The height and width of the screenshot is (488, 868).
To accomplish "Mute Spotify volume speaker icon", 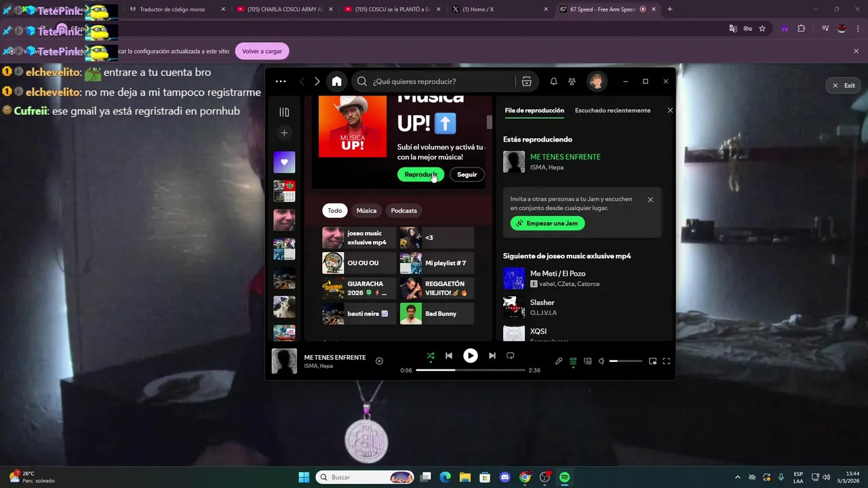I will [601, 361].
